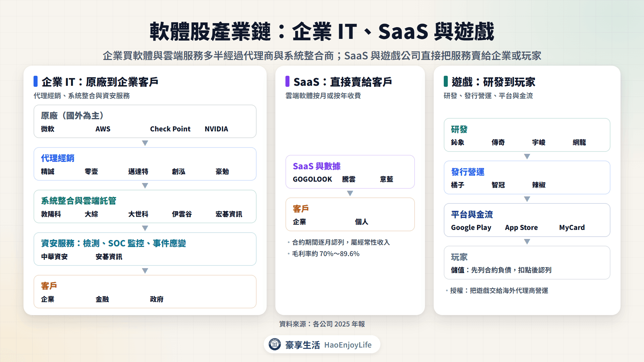Click '創泓' distributor name
The height and width of the screenshot is (362, 644).
pyautogui.click(x=178, y=172)
